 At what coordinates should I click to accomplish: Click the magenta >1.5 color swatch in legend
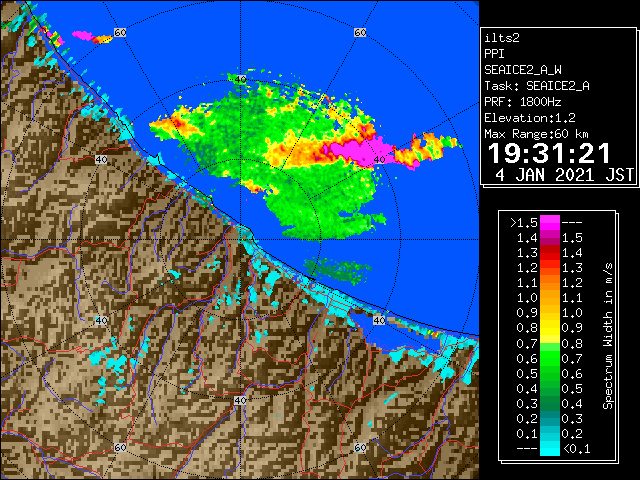pyautogui.click(x=549, y=222)
